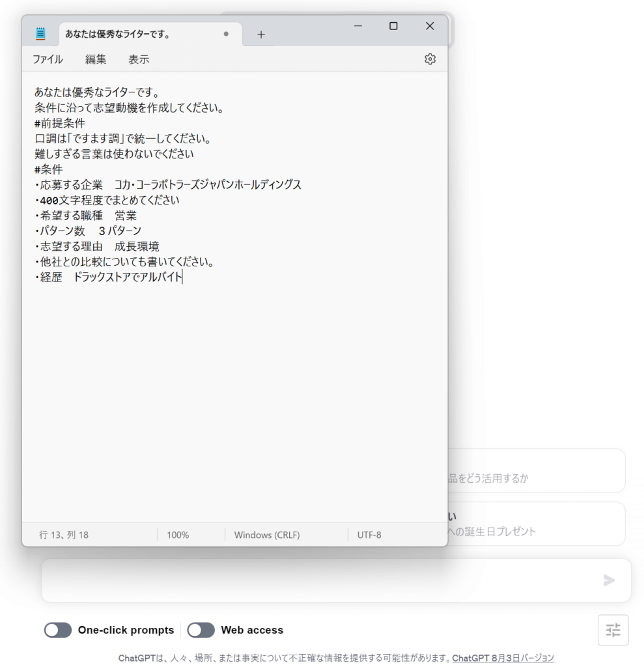This screenshot has width=644, height=667.
Task: Click the unsaved dot on the Notepad tab
Action: pos(226,34)
